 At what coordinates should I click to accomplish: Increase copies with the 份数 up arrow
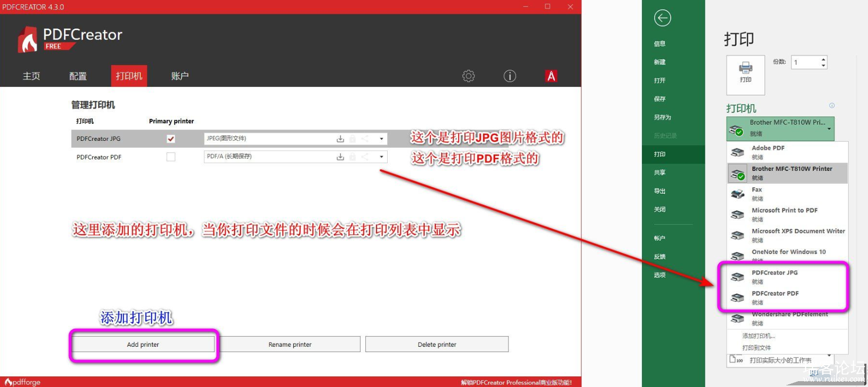(x=823, y=59)
